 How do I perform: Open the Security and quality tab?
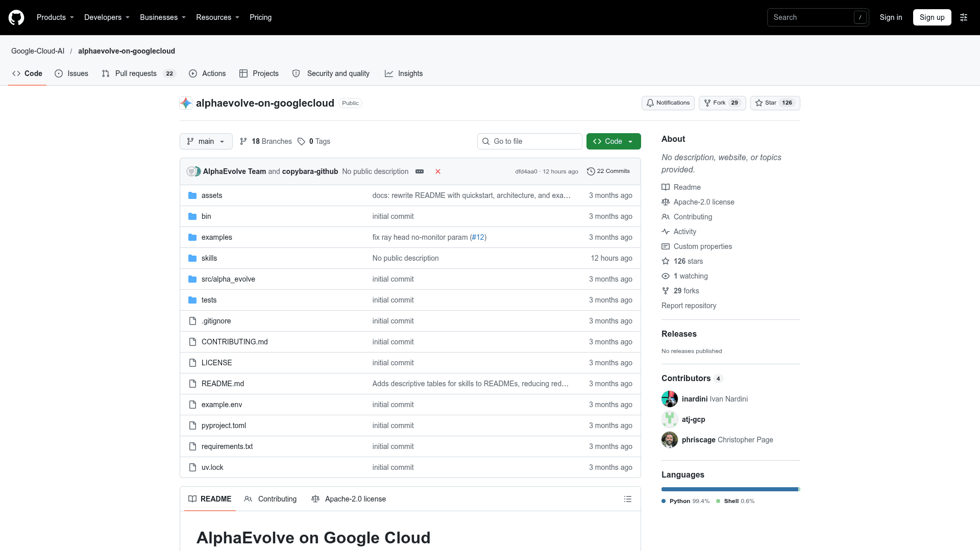pos(331,73)
